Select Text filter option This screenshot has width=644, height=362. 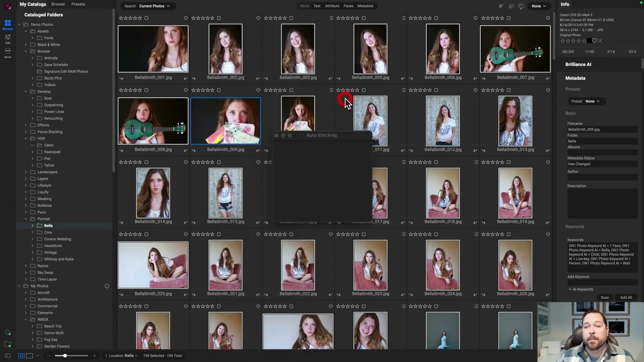(x=316, y=6)
